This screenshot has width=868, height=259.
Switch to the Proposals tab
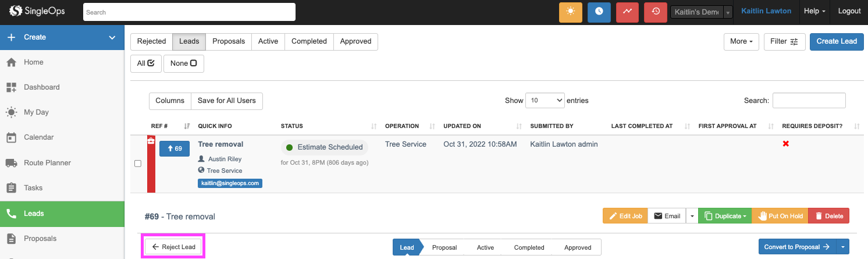tap(229, 41)
